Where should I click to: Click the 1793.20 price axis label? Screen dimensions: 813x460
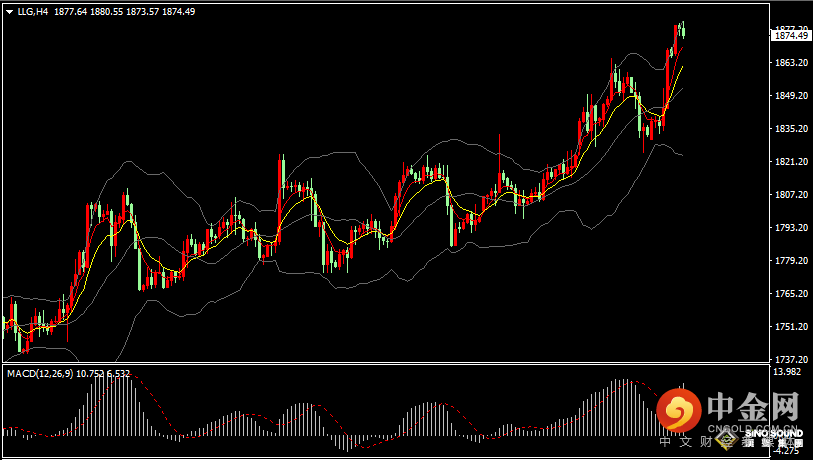pos(790,228)
